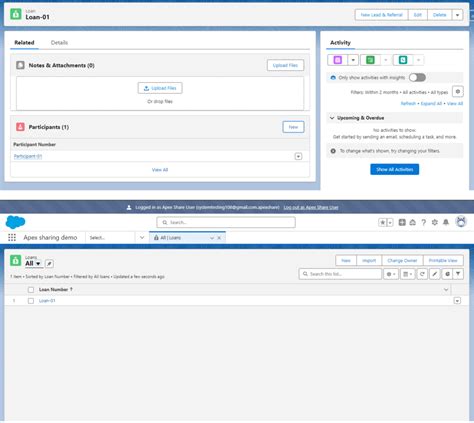Click the green New Task activity icon
Viewport: 474px width, 423px height.
pyautogui.click(x=370, y=60)
